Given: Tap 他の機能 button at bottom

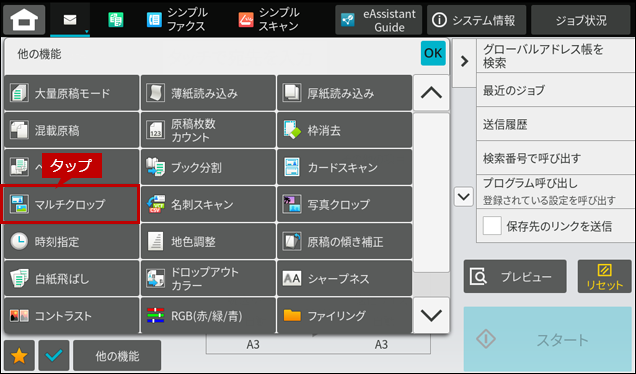Looking at the screenshot, I should click(x=117, y=356).
